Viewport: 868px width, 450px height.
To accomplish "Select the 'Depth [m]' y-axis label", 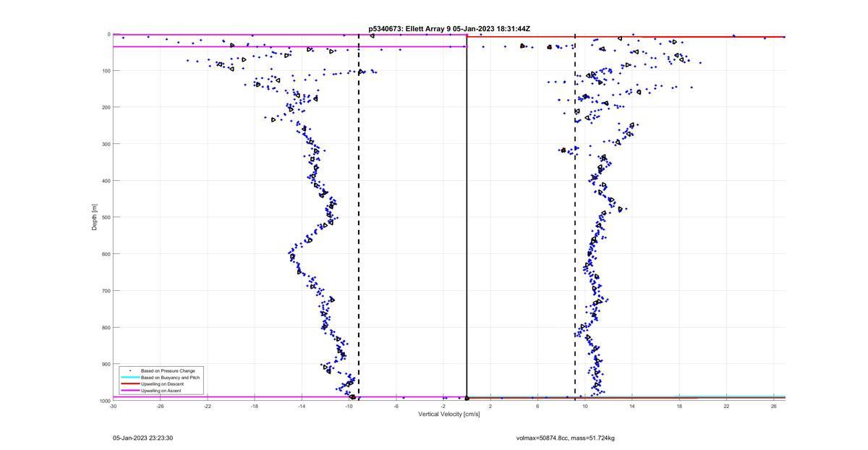I will point(94,217).
